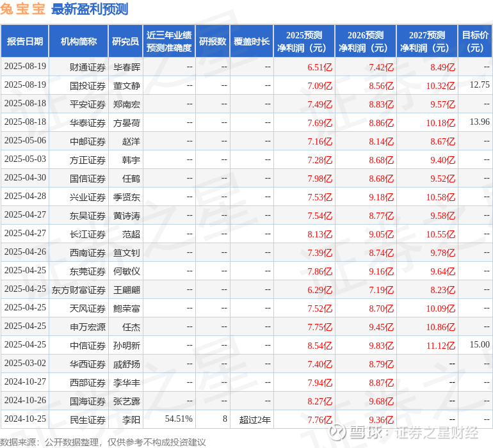Click the 研报数 column header
Viewport: 493px width, 448px height.
click(x=213, y=42)
